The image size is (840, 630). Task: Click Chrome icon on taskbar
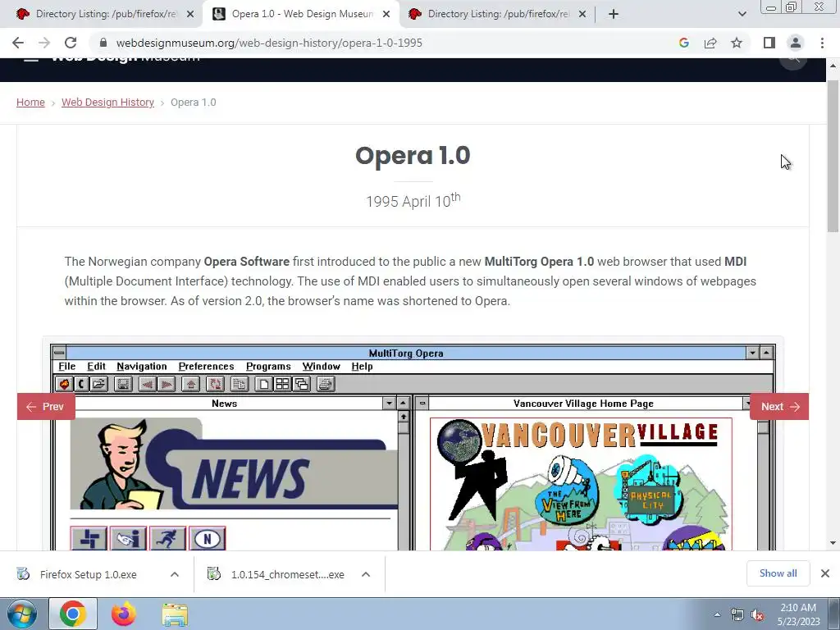click(73, 614)
